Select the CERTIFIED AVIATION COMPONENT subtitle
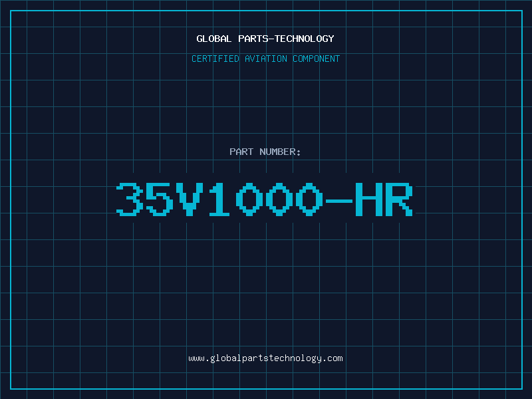This screenshot has height=399, width=532. 265,59
